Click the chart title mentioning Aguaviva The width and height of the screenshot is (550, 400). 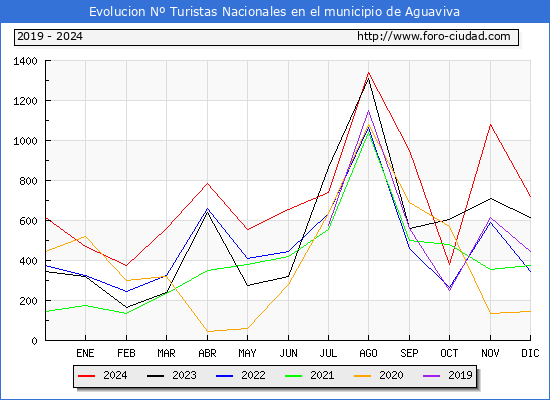pyautogui.click(x=274, y=12)
